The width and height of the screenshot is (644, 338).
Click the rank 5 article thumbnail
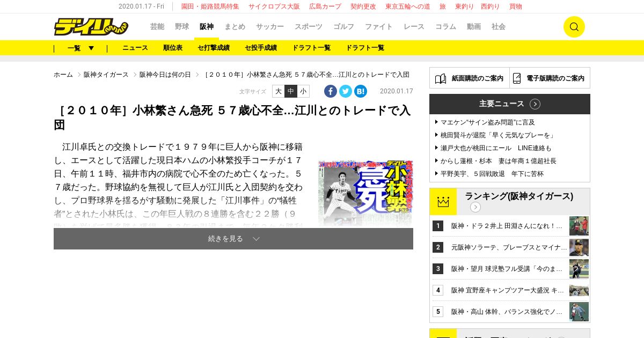click(579, 312)
